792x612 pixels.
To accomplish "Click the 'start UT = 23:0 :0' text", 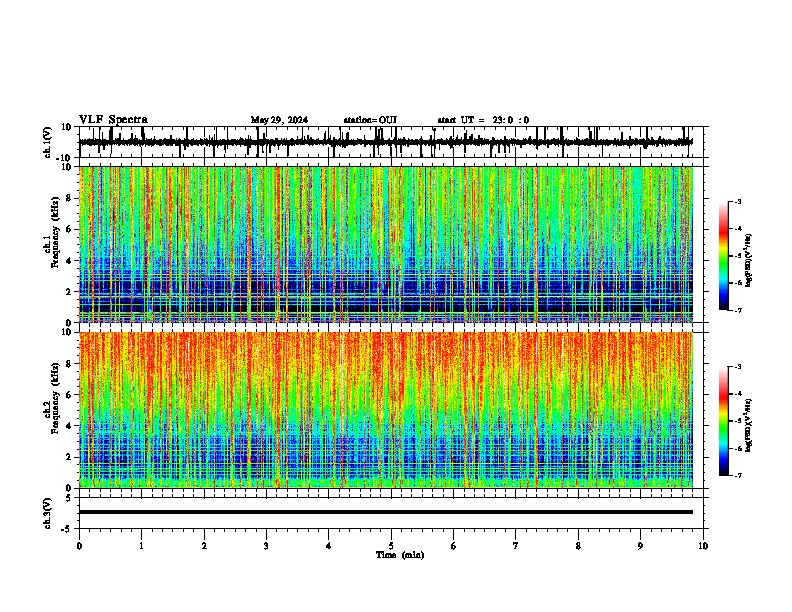I will [483, 120].
